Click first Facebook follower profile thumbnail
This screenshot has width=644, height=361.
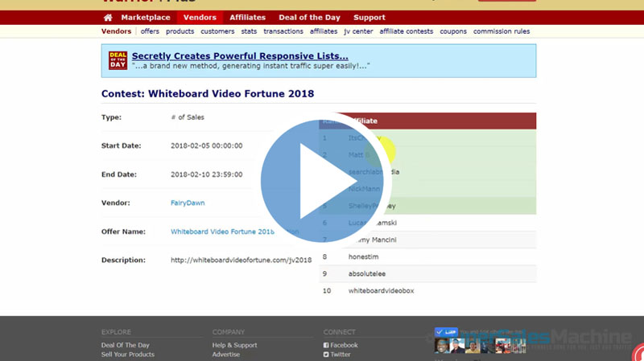[442, 346]
